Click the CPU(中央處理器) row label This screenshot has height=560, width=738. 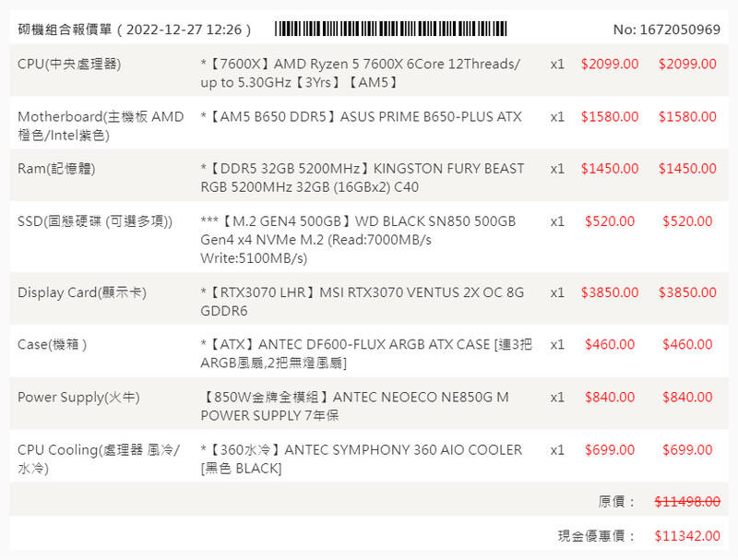pyautogui.click(x=69, y=65)
